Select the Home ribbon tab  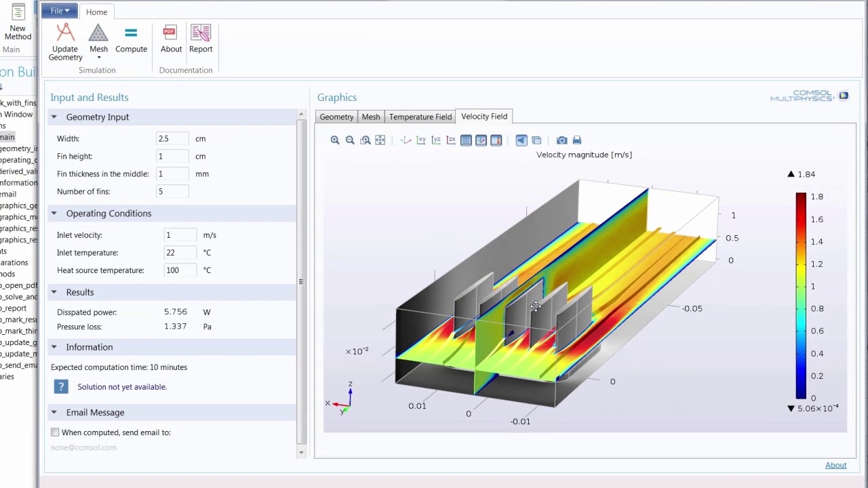pyautogui.click(x=96, y=12)
